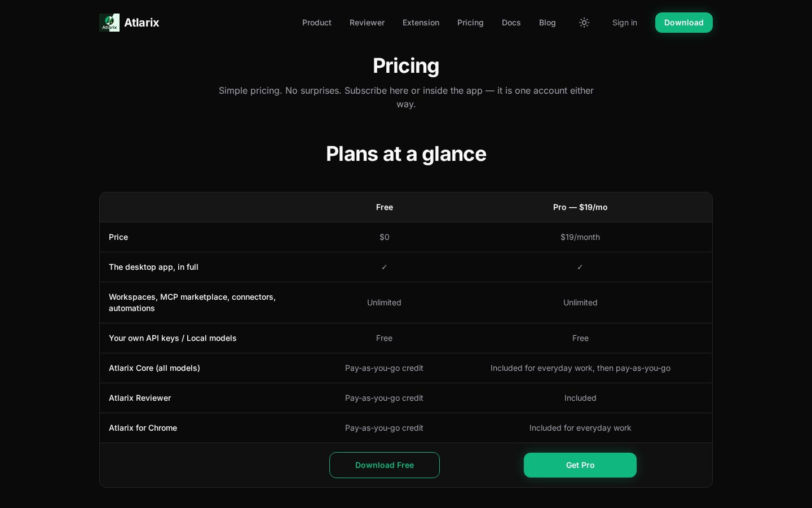This screenshot has height=508, width=812.
Task: Click the "Pricing" page heading
Action: (406, 66)
